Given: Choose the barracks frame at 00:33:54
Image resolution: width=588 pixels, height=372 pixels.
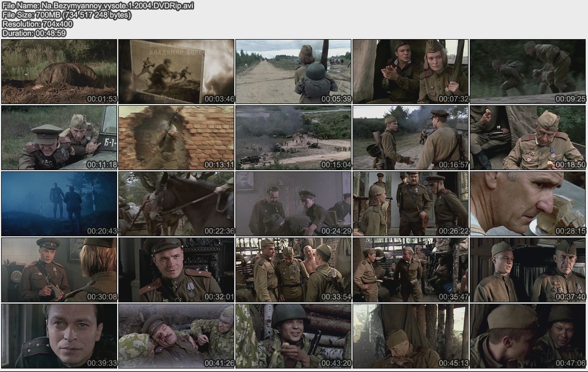Looking at the screenshot, I should (293, 270).
